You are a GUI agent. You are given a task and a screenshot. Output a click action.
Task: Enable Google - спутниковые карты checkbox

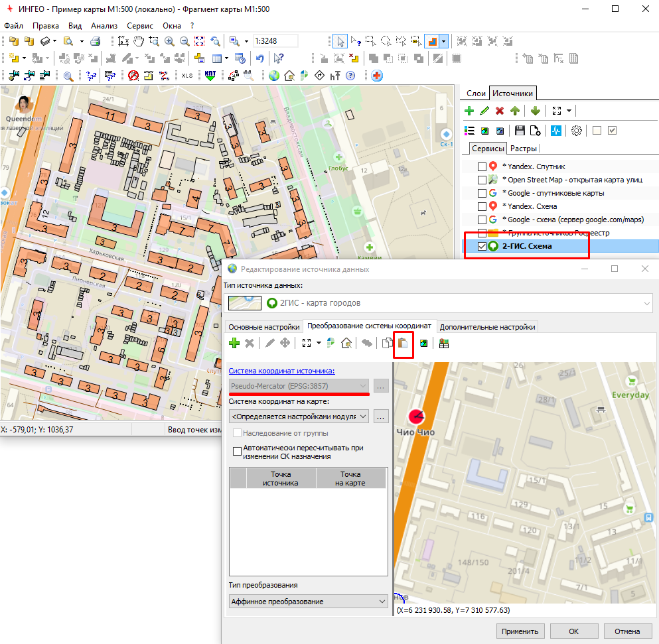482,193
